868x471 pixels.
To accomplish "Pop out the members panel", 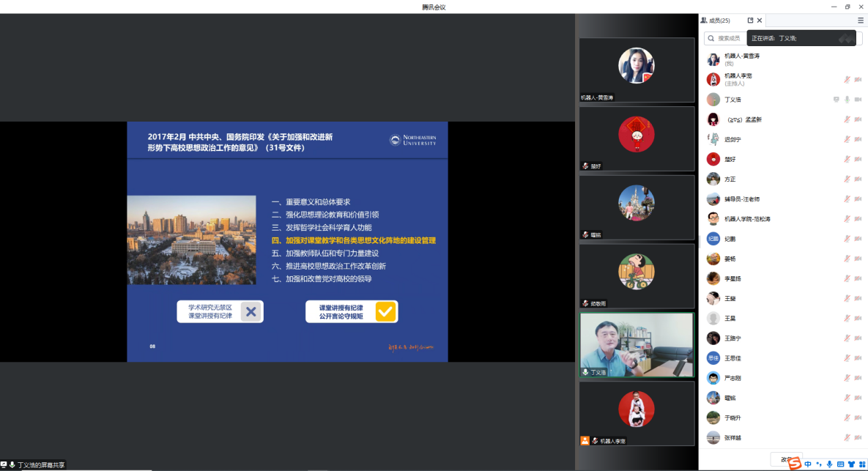I will click(x=750, y=21).
